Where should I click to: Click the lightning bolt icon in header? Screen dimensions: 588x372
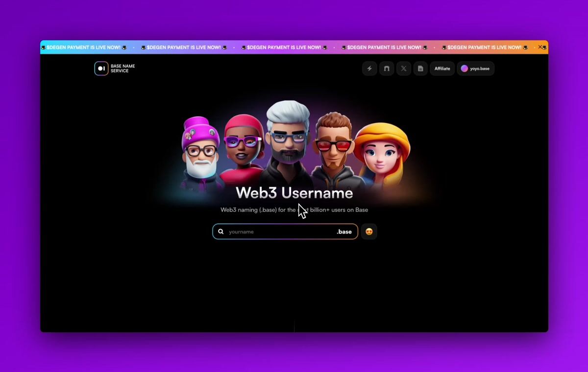tap(369, 69)
